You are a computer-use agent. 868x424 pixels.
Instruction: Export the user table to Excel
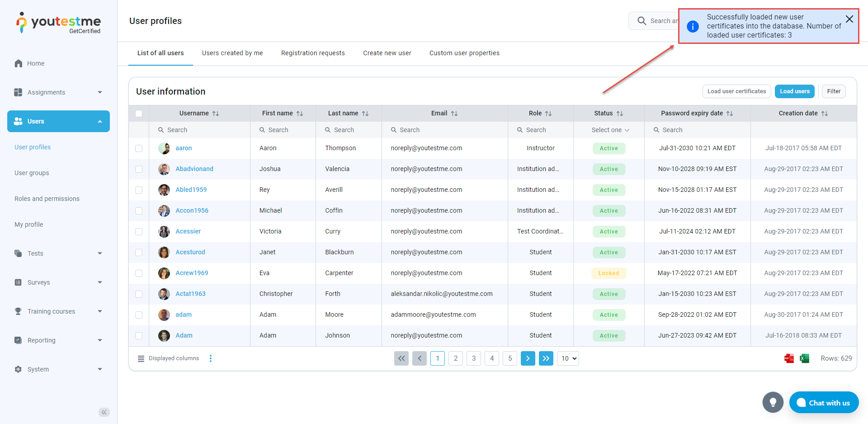(804, 358)
